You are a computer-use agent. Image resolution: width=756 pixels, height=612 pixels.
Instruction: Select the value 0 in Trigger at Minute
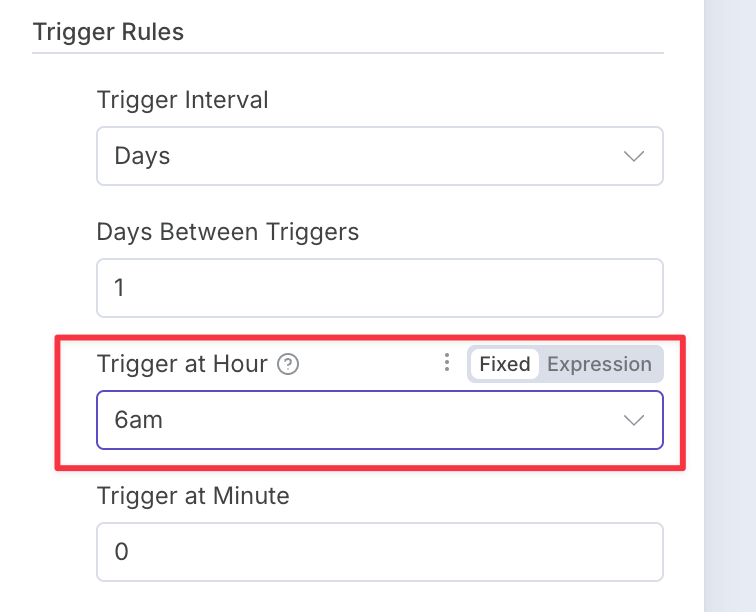pos(122,552)
